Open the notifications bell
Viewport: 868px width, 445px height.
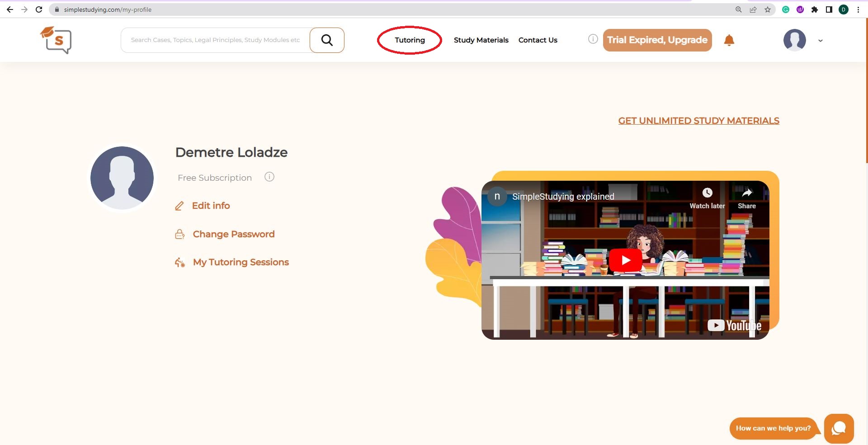tap(729, 40)
